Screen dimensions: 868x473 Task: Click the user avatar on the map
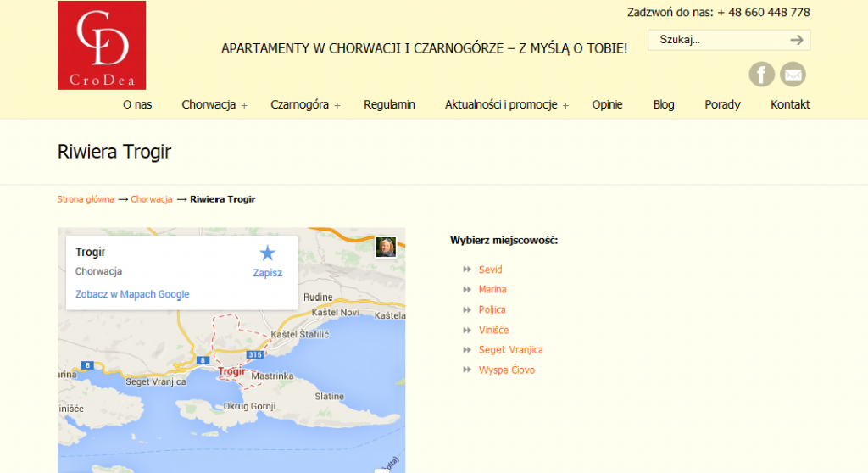[x=386, y=247]
